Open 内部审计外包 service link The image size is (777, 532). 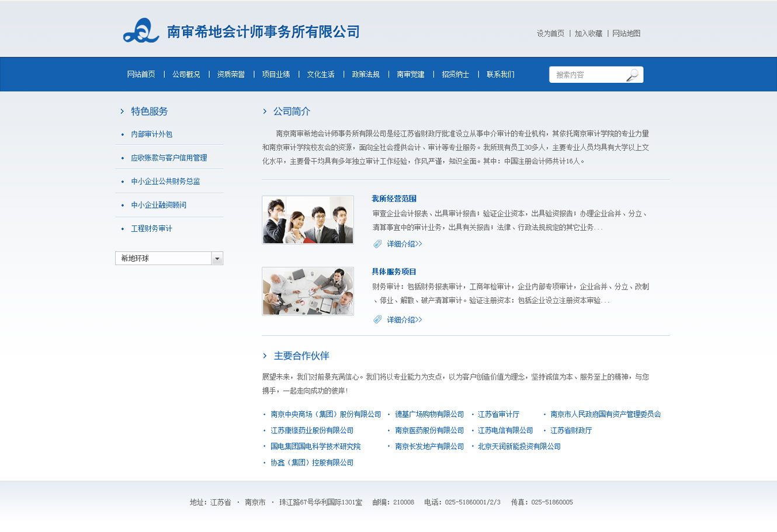tap(151, 134)
